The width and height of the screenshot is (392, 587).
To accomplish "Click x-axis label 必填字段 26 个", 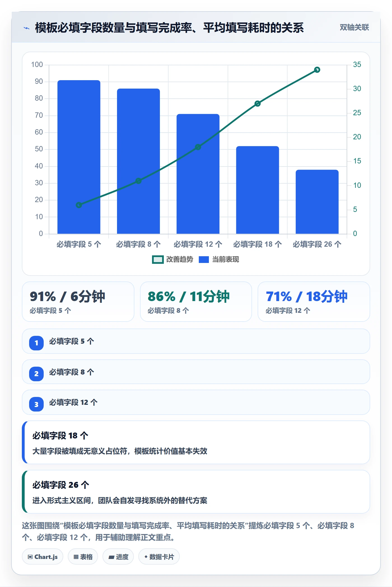I will [317, 244].
